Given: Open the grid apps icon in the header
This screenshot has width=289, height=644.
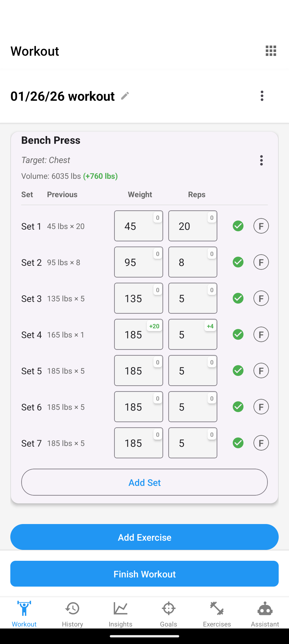Looking at the screenshot, I should (x=271, y=51).
